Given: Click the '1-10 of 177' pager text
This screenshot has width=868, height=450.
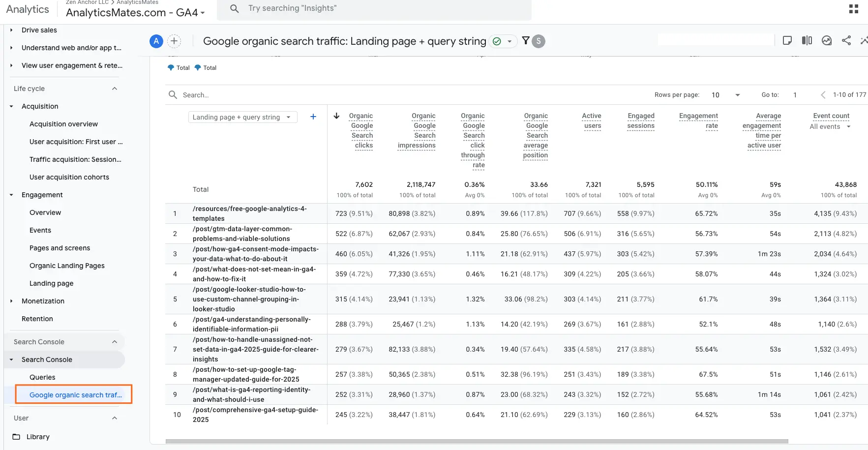Looking at the screenshot, I should click(849, 95).
